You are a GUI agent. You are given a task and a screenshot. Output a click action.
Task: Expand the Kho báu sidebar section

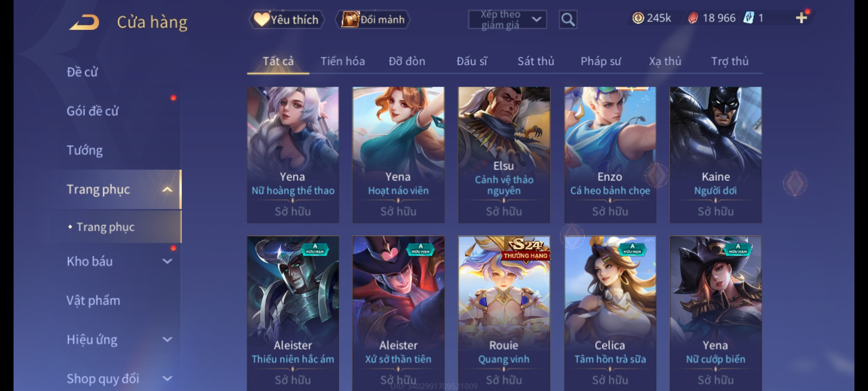167,261
